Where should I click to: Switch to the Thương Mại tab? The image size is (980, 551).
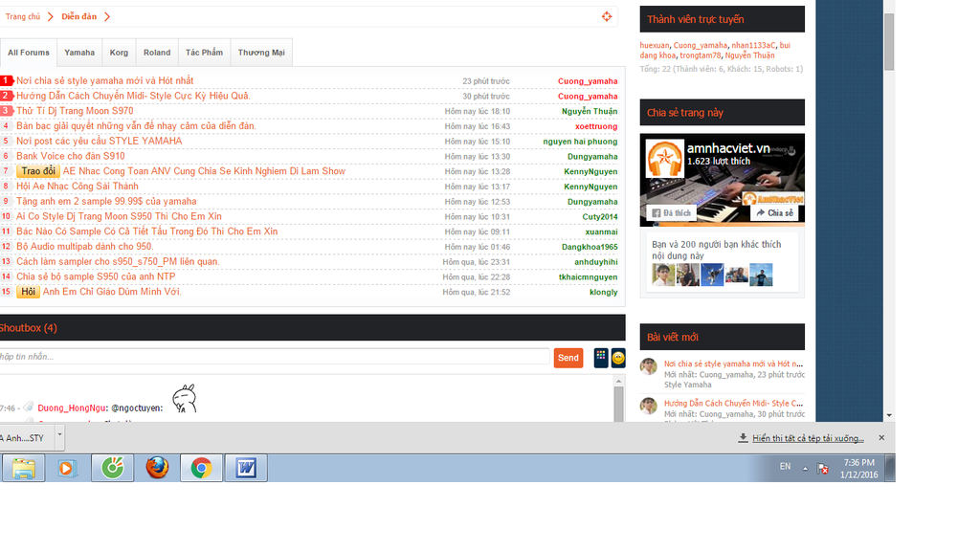261,53
